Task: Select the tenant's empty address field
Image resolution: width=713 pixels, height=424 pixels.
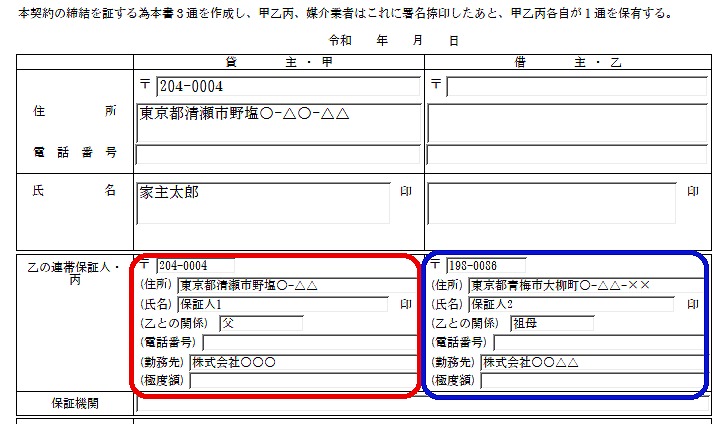Action: (x=567, y=123)
